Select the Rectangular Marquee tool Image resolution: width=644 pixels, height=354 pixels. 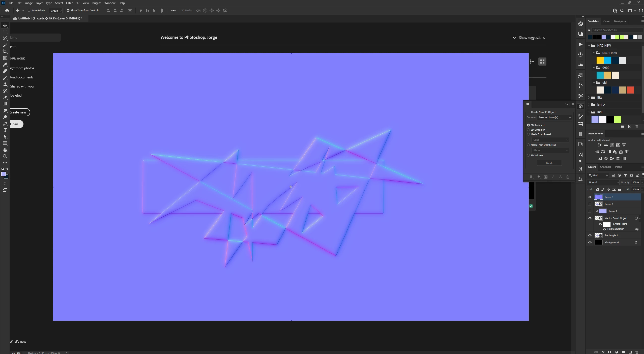(x=5, y=32)
